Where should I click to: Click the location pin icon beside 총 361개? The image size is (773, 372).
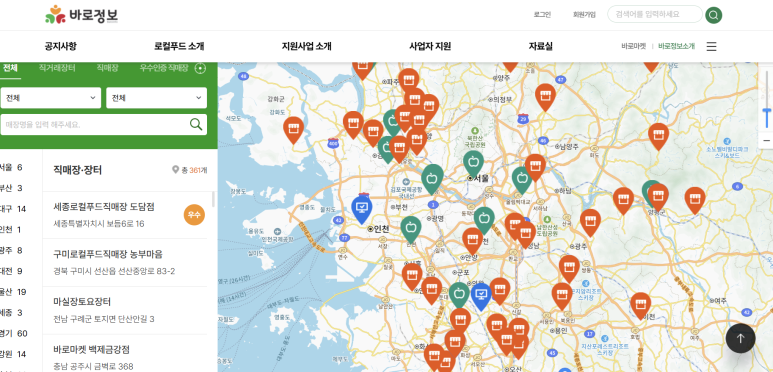coord(175,170)
